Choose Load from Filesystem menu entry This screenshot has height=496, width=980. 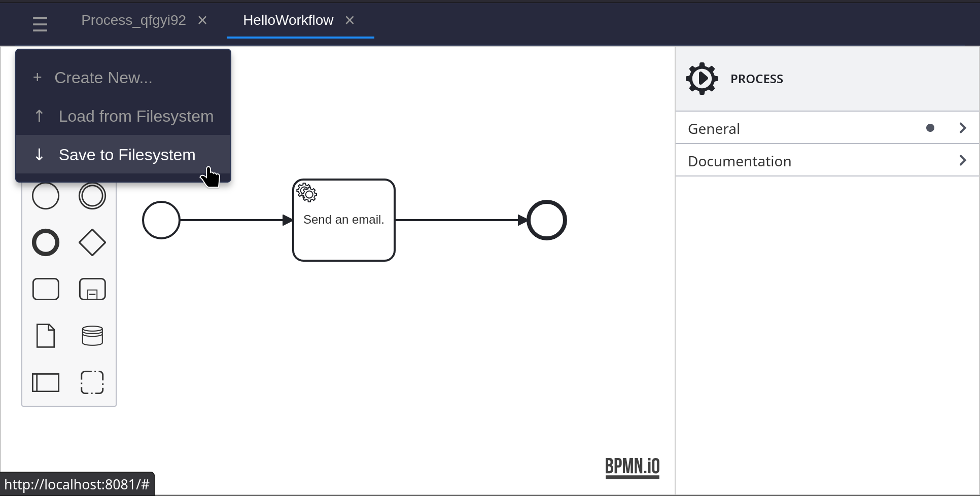tap(135, 116)
